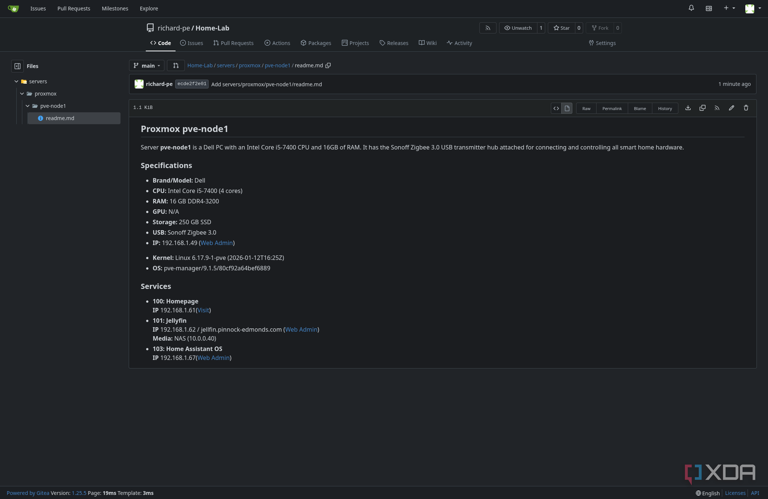Open the Jellyfin Web Admin link
The image size is (768, 499).
pyautogui.click(x=301, y=330)
